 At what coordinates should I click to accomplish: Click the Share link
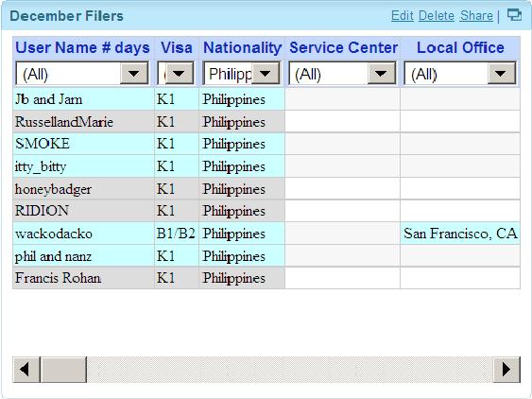[x=476, y=16]
